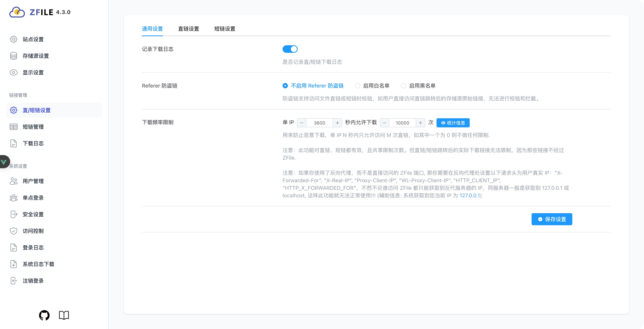
Task: Click the 用户管理 users icon
Action: [x=14, y=181]
